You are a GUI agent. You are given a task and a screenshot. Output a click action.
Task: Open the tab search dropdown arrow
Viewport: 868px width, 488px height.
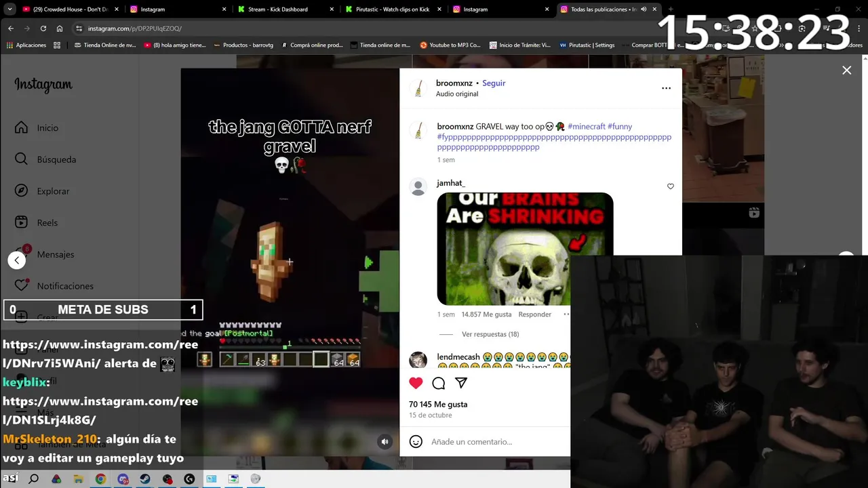coord(9,9)
